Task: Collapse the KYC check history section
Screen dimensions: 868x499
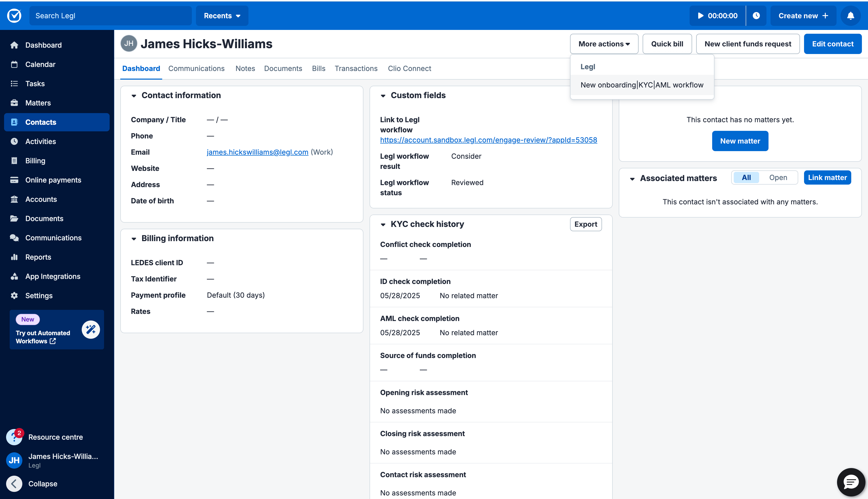Action: pos(383,224)
